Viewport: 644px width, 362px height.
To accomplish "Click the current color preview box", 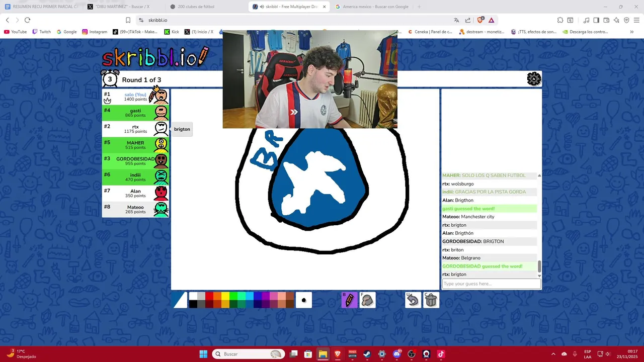I will click(179, 300).
